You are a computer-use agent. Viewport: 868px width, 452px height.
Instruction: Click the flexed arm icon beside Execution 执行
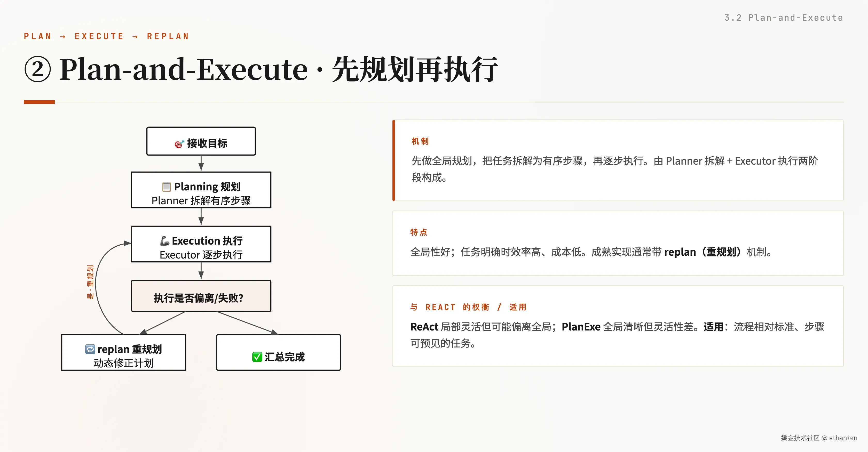(164, 241)
